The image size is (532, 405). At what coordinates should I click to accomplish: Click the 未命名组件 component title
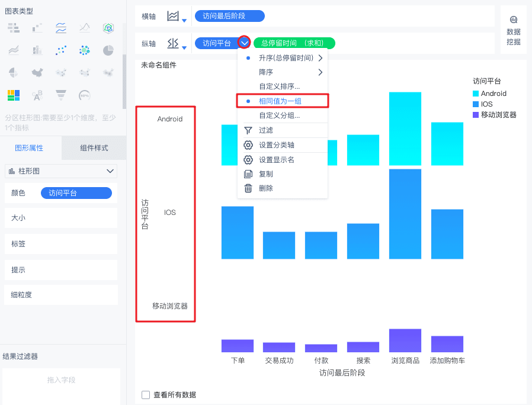pos(158,65)
